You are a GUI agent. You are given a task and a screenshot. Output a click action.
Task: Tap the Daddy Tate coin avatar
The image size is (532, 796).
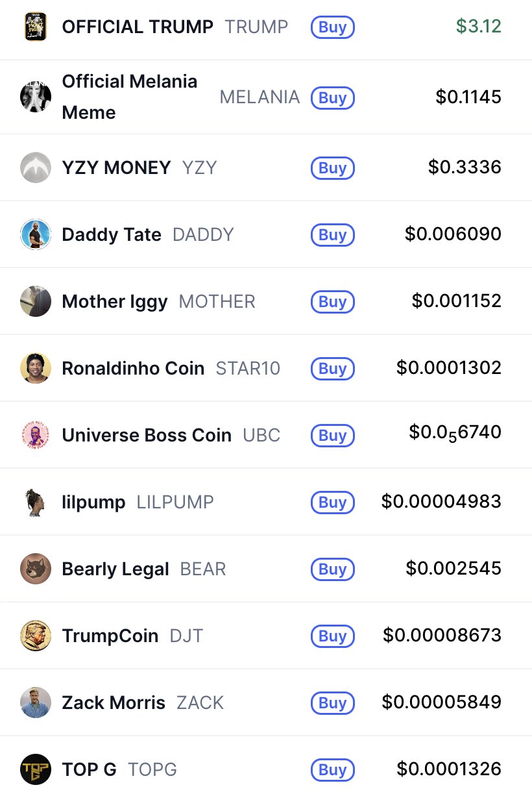(x=36, y=234)
